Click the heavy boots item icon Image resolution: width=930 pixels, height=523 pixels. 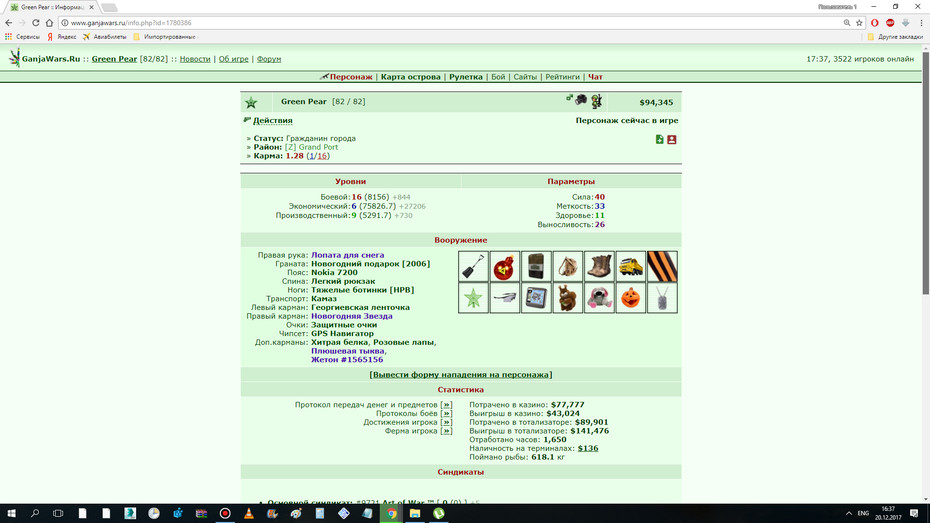599,266
